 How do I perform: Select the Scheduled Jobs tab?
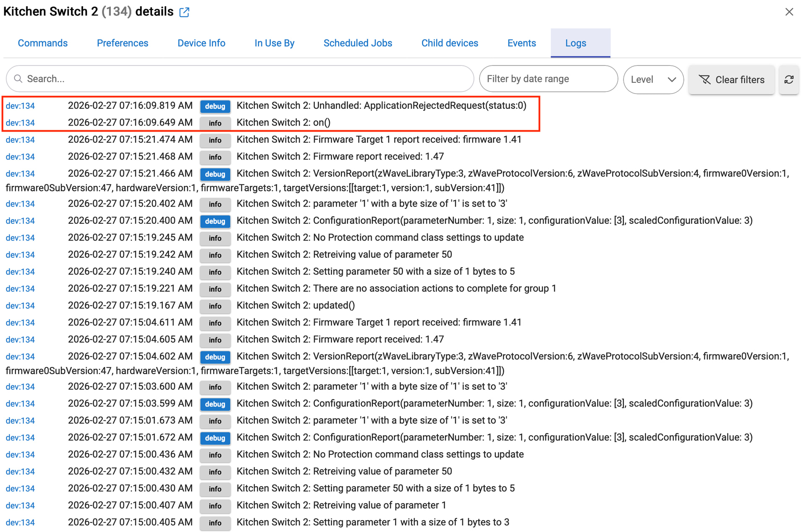coord(358,43)
